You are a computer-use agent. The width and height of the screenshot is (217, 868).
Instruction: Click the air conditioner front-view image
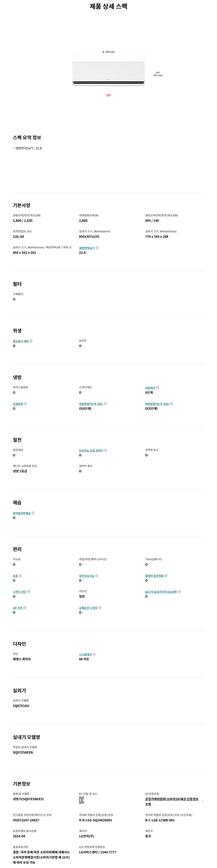(108, 74)
